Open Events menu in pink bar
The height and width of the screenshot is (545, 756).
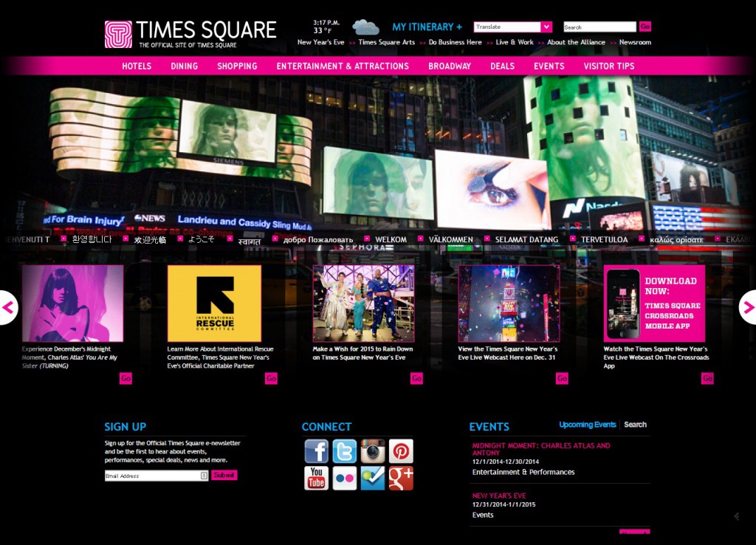[x=549, y=66]
